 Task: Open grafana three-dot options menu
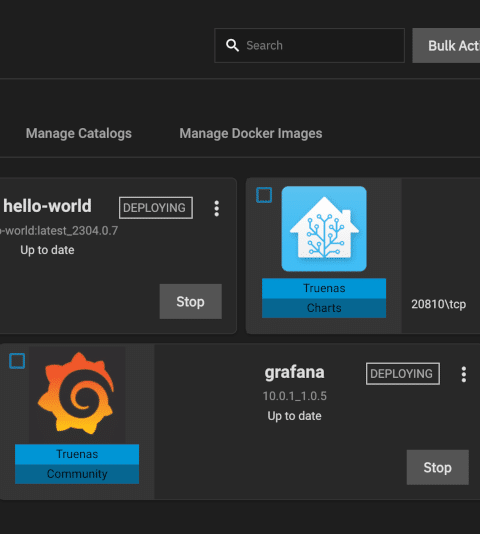coord(464,374)
